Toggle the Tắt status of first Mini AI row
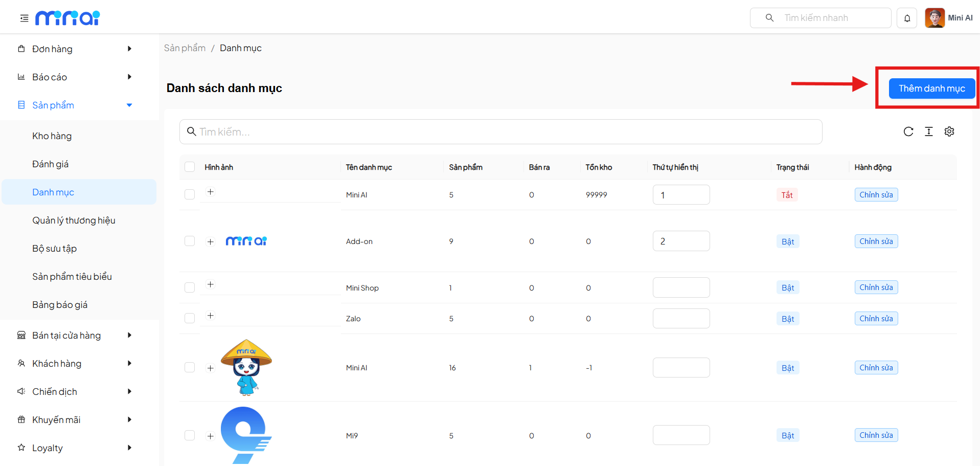 click(x=787, y=195)
